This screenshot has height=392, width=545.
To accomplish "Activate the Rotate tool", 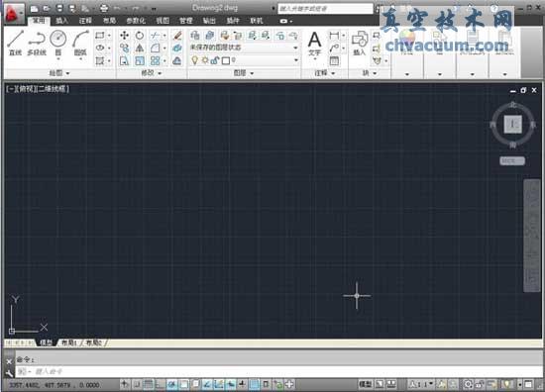I will 140,35.
